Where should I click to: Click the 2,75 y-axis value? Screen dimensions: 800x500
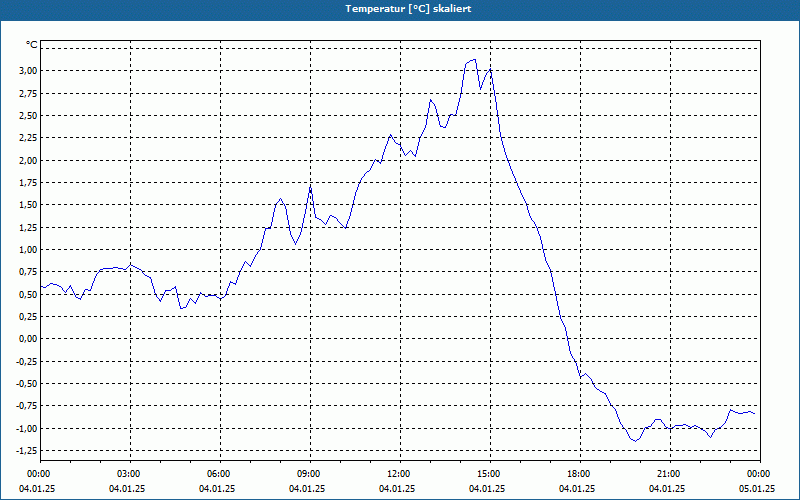[x=29, y=93]
